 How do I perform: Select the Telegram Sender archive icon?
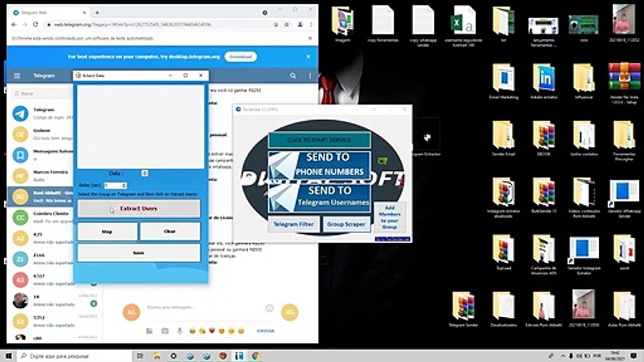[463, 309]
